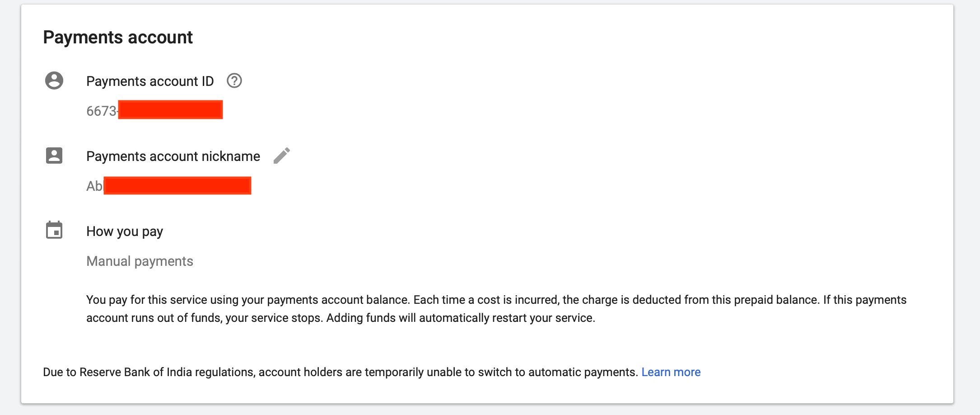Click the red redaction bar over nickname
980x415 pixels.
coord(177,186)
